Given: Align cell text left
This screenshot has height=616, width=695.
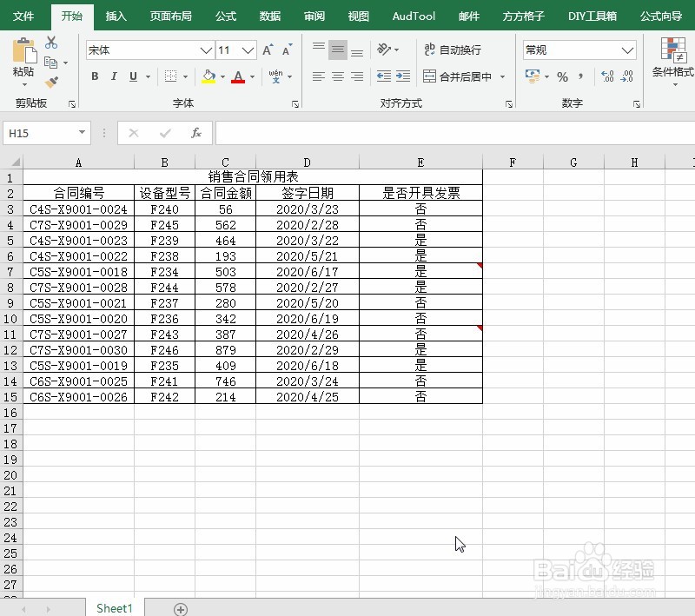Looking at the screenshot, I should (318, 76).
